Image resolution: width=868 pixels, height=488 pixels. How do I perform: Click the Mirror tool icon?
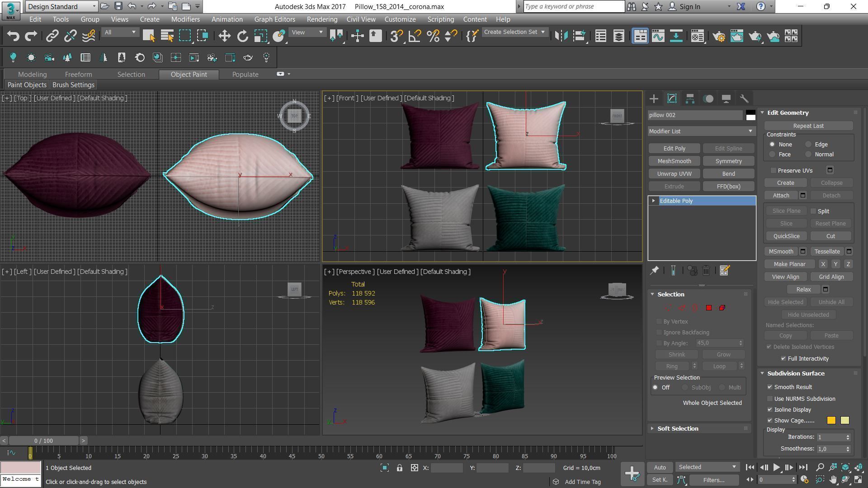[x=561, y=36]
